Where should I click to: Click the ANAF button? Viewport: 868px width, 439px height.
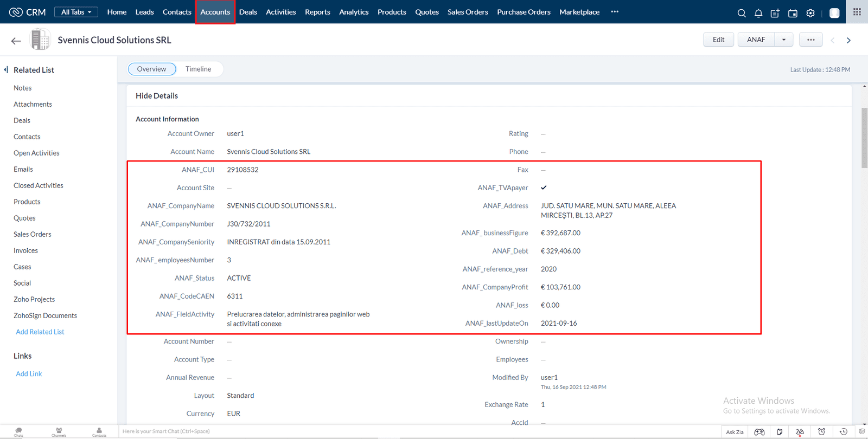756,40
